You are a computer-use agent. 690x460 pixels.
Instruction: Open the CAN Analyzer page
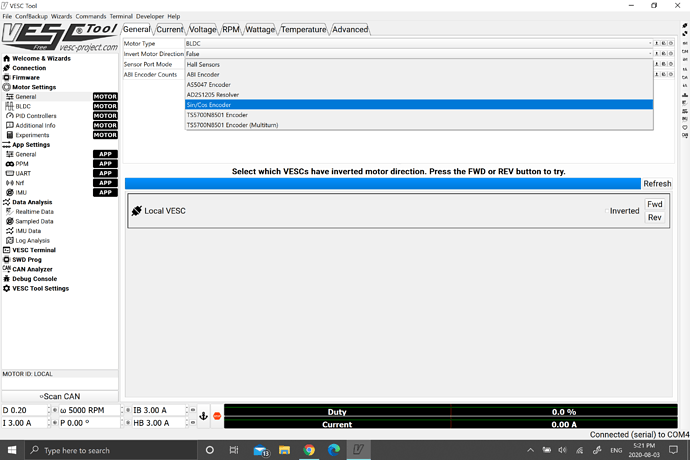point(32,269)
